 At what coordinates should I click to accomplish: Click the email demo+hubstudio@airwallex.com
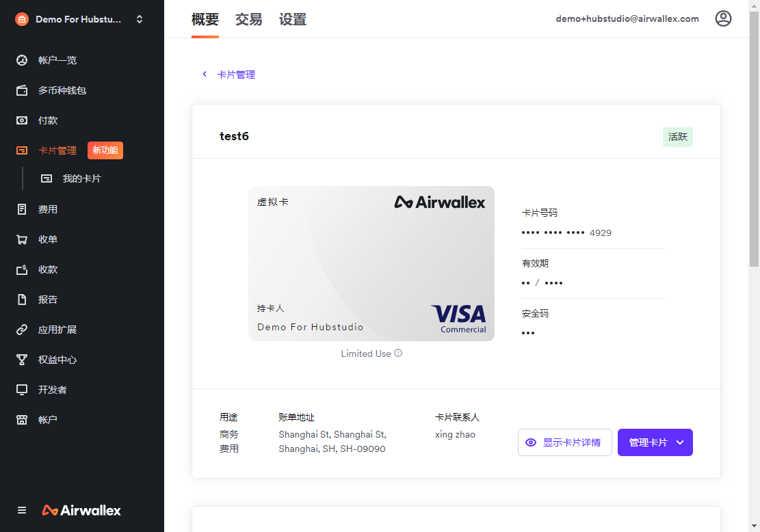[627, 19]
